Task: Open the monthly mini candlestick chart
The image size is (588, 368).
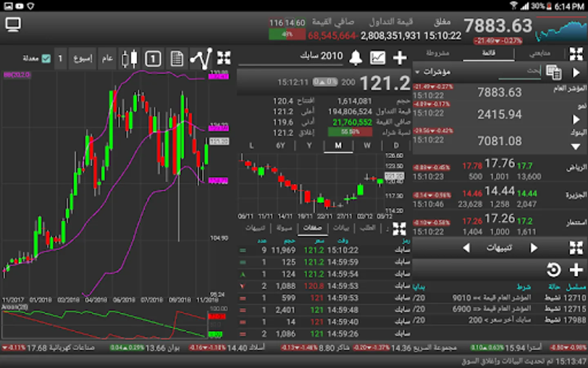Action: (312, 183)
